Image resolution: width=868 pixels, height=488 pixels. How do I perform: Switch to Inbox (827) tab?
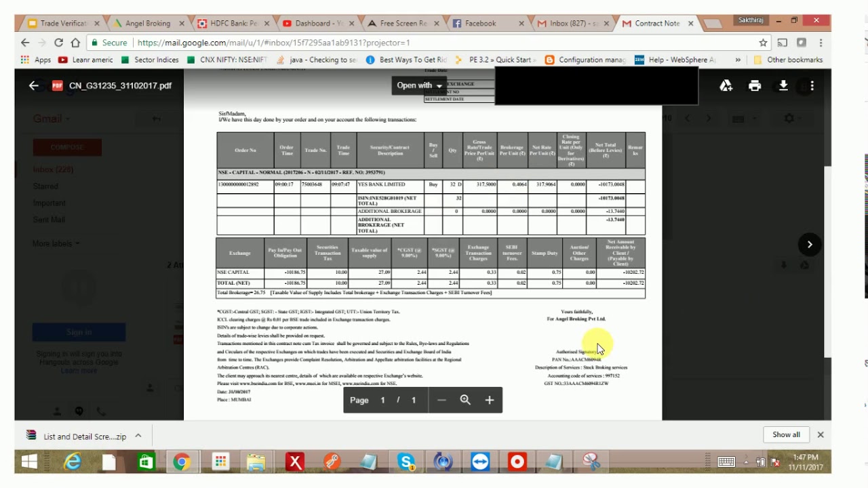(x=573, y=23)
